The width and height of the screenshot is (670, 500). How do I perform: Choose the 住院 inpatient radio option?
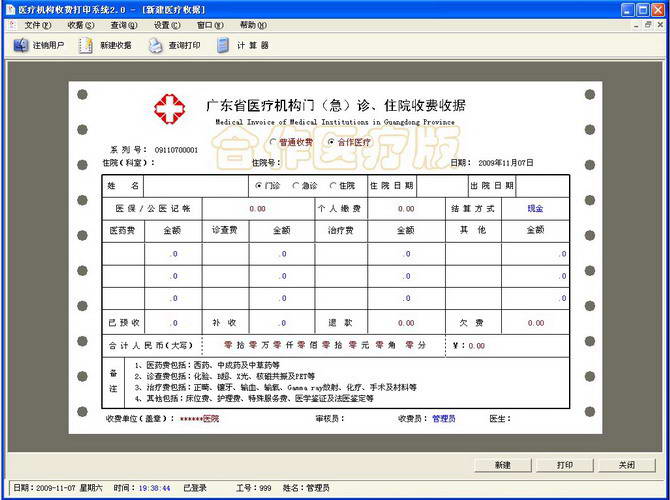pos(333,186)
